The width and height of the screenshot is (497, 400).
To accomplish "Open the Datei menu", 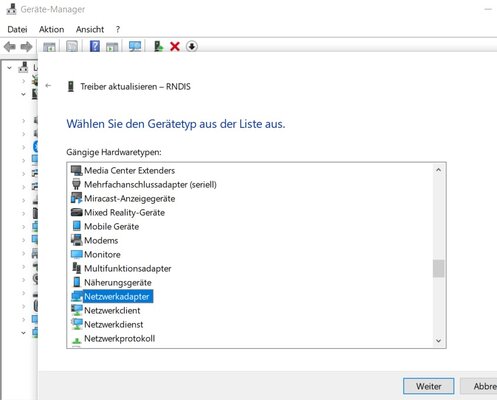I will coord(17,29).
